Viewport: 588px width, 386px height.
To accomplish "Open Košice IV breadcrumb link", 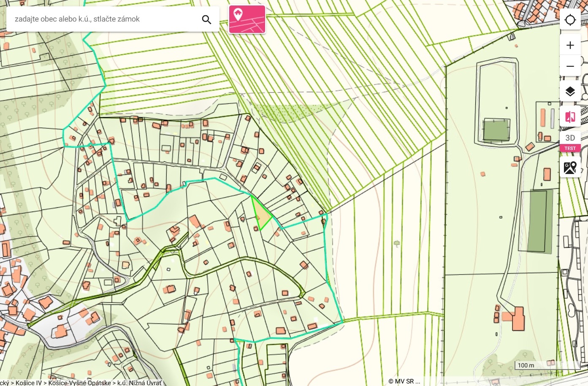I will tap(29, 383).
